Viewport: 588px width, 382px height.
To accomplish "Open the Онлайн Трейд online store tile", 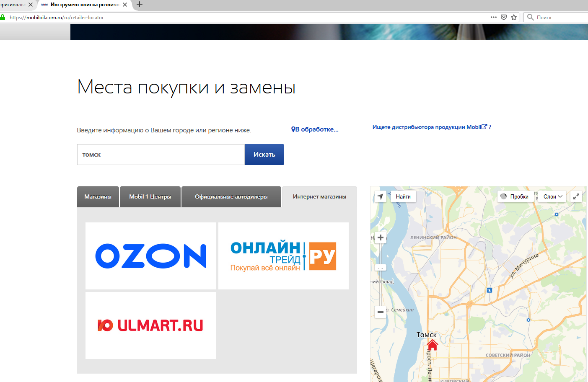I will click(x=283, y=256).
